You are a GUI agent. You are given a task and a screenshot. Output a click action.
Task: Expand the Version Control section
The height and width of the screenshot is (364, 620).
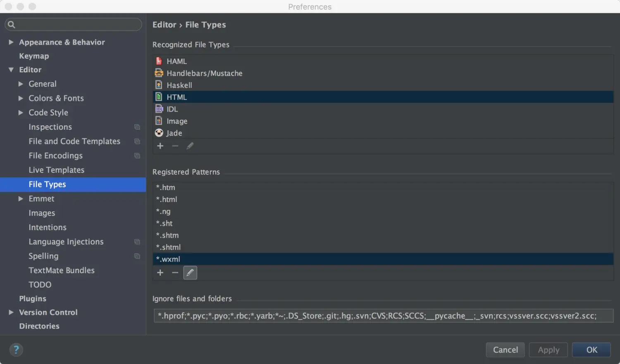pyautogui.click(x=11, y=312)
